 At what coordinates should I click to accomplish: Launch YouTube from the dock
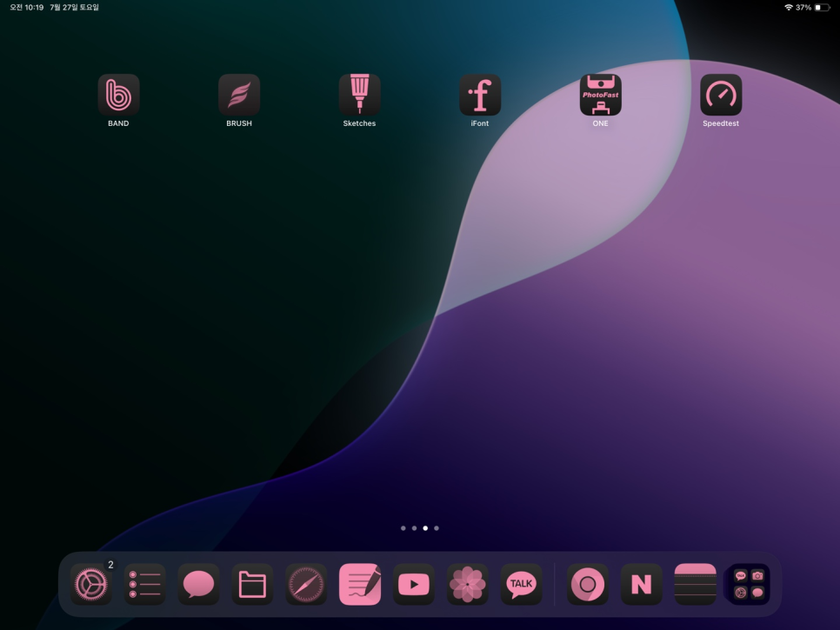pyautogui.click(x=414, y=584)
